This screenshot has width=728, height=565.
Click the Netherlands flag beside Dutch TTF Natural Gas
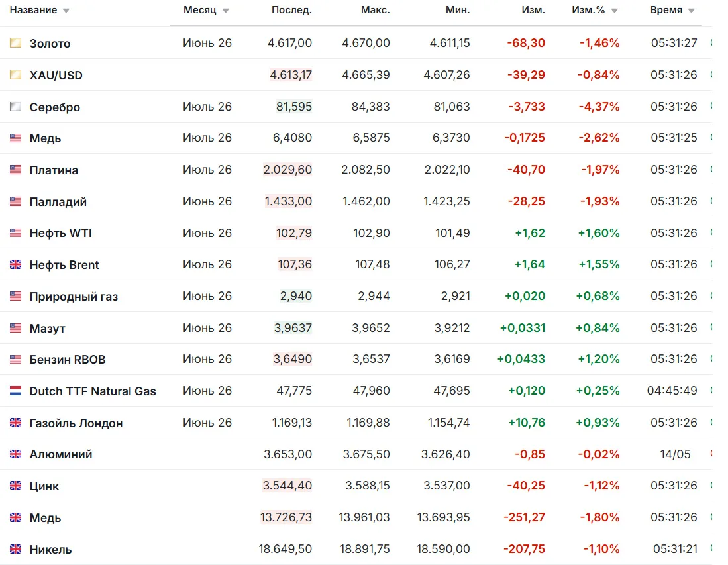[x=15, y=391]
